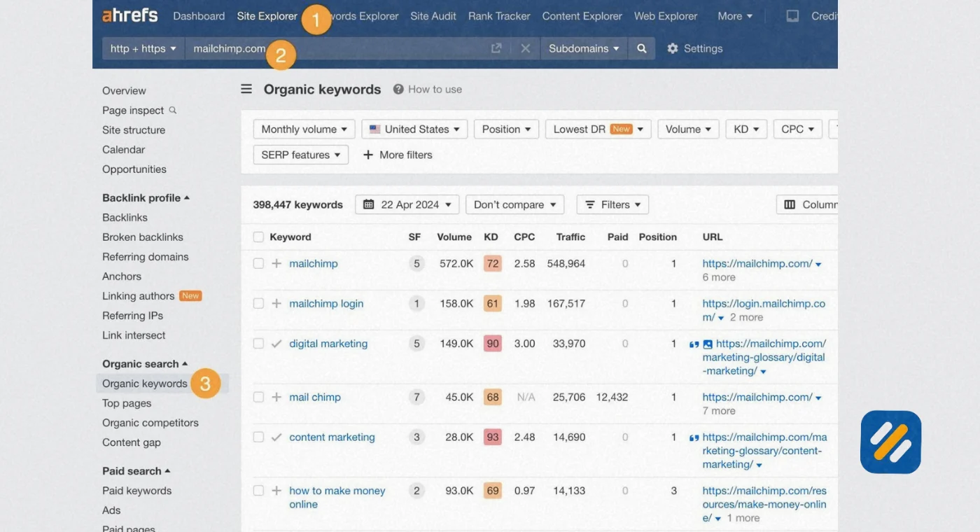Viewport: 980px width, 532px height.
Task: Click checkmark icon beside digital marketing
Action: point(276,344)
